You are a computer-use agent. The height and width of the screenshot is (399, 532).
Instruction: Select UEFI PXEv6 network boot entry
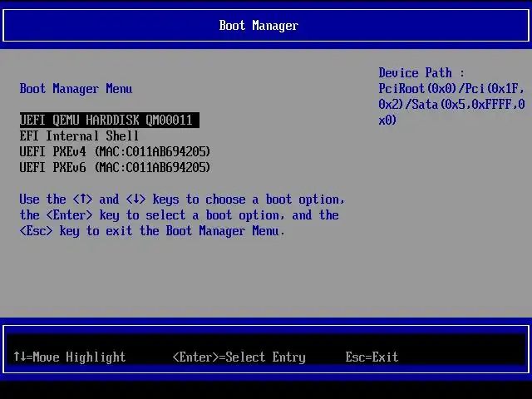coord(115,168)
